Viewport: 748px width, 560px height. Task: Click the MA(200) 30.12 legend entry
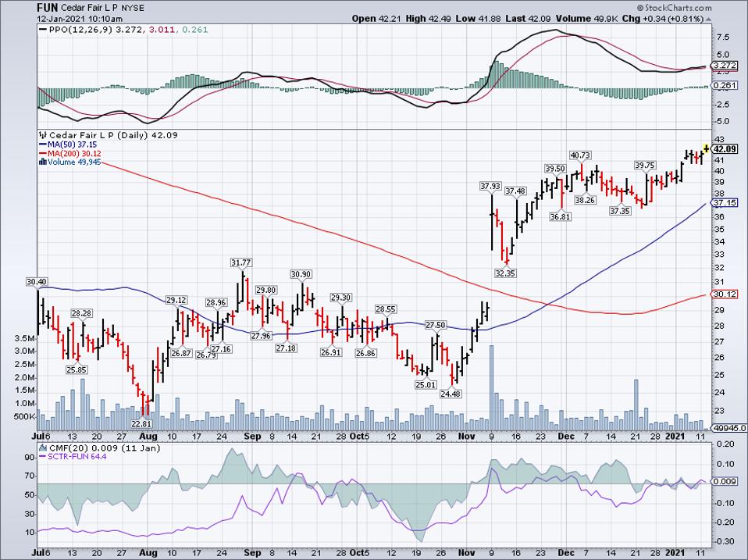69,154
